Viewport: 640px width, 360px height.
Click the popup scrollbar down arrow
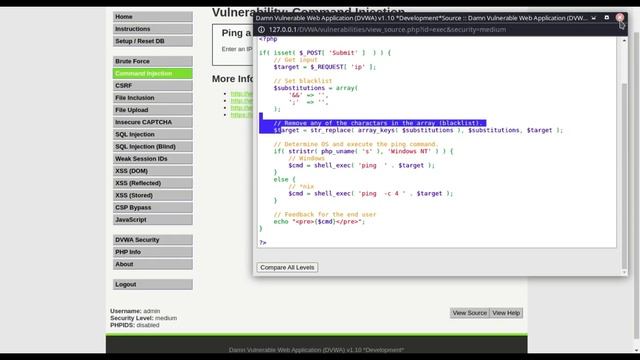(624, 272)
